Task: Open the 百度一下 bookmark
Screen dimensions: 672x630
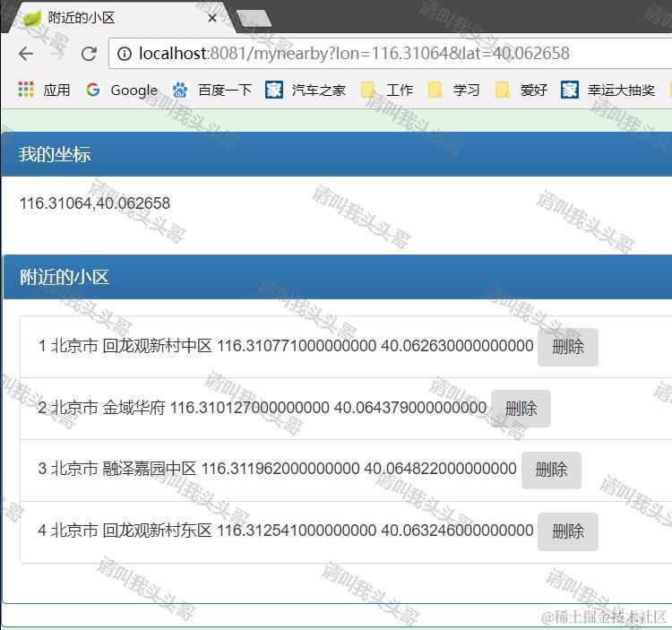Action: 211,90
